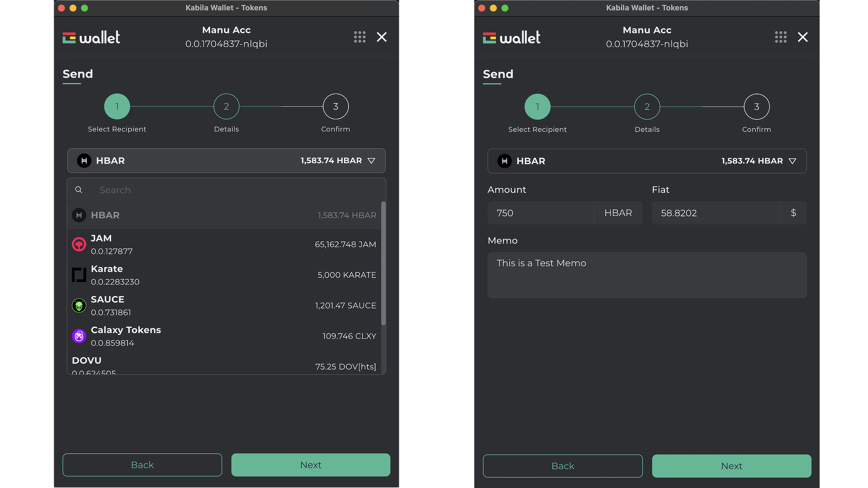Image resolution: width=868 pixels, height=488 pixels.
Task: Go to step 1 Select Recipient in right stepper
Action: (537, 107)
